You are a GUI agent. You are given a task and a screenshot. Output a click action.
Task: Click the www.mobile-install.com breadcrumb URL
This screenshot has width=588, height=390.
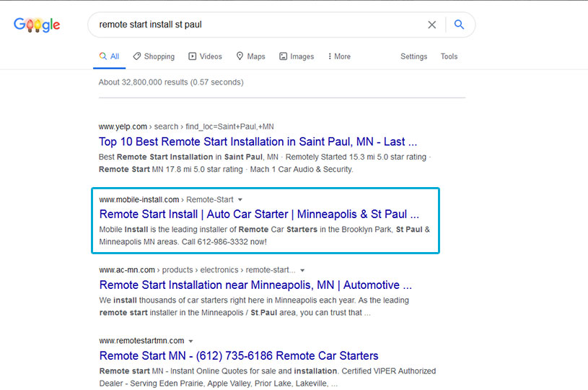[x=166, y=199]
